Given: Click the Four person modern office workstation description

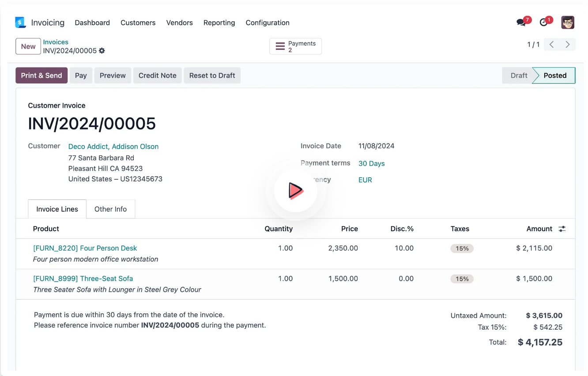Looking at the screenshot, I should (x=96, y=259).
